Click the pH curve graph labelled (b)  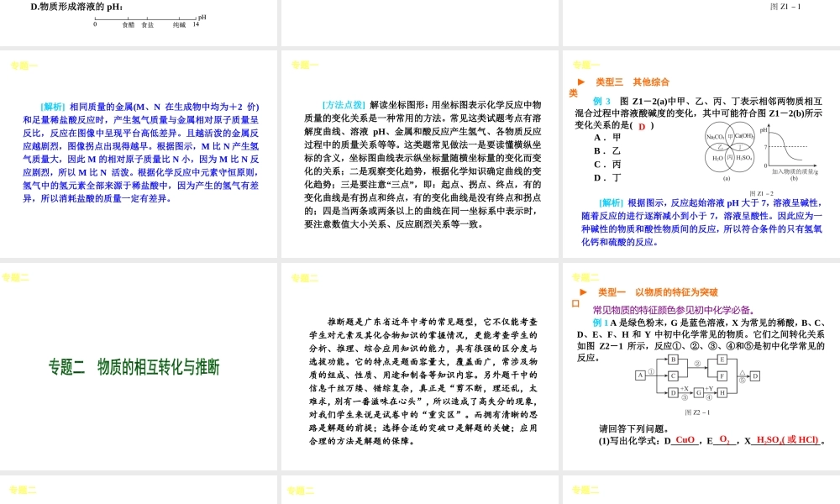coord(789,149)
